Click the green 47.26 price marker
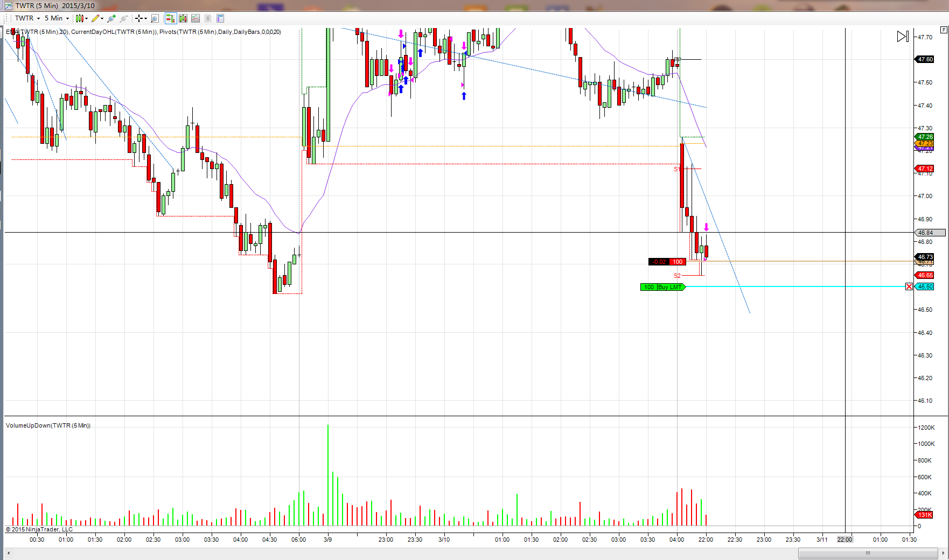 tap(925, 137)
